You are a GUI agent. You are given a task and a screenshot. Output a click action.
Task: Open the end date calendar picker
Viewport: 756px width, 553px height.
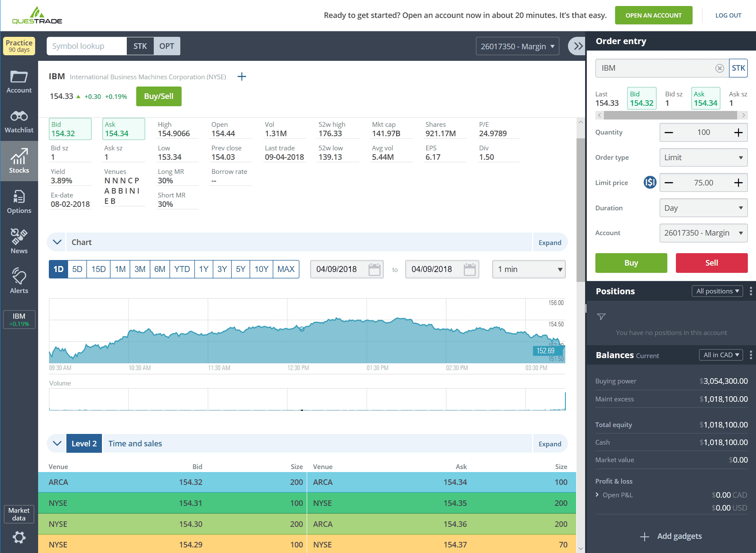pos(469,269)
